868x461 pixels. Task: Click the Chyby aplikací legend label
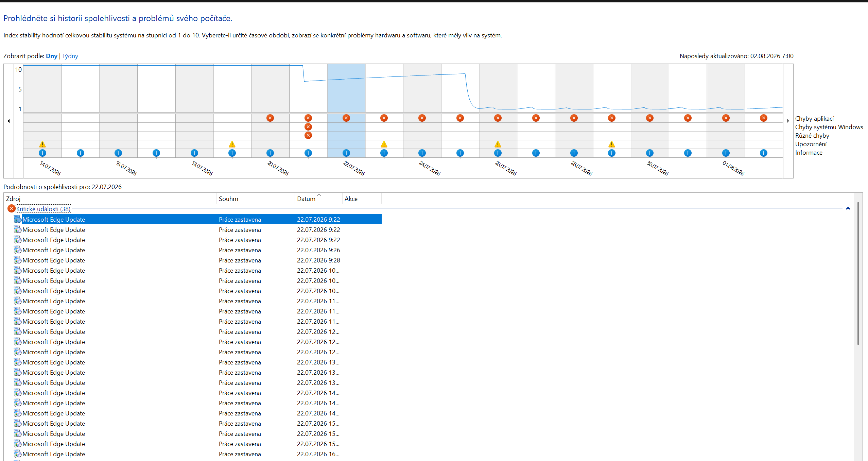click(x=814, y=118)
